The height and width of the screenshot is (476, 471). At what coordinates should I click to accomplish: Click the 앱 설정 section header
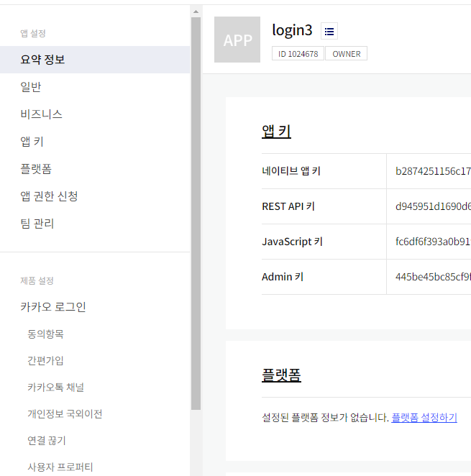pos(33,33)
